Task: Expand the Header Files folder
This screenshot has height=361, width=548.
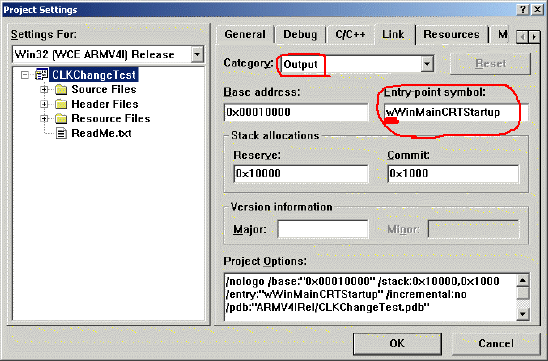Action: coord(44,104)
